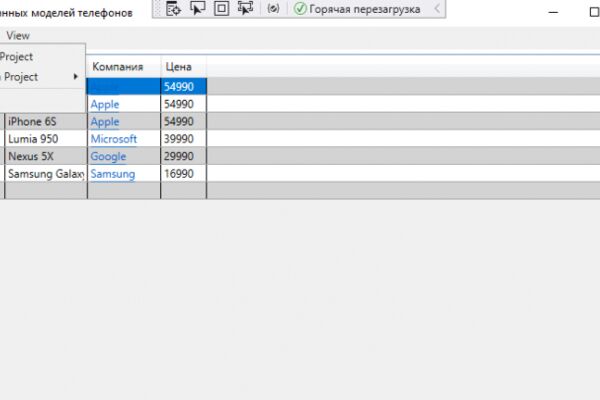Minimize the application window
Image resolution: width=600 pixels, height=400 pixels.
click(x=553, y=12)
